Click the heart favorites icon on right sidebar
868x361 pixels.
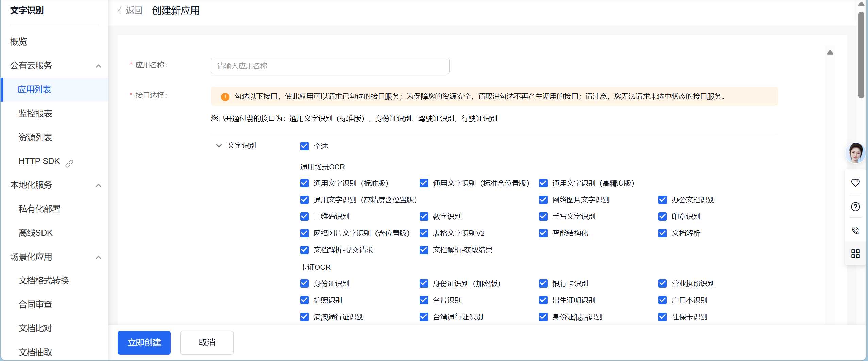pos(855,183)
